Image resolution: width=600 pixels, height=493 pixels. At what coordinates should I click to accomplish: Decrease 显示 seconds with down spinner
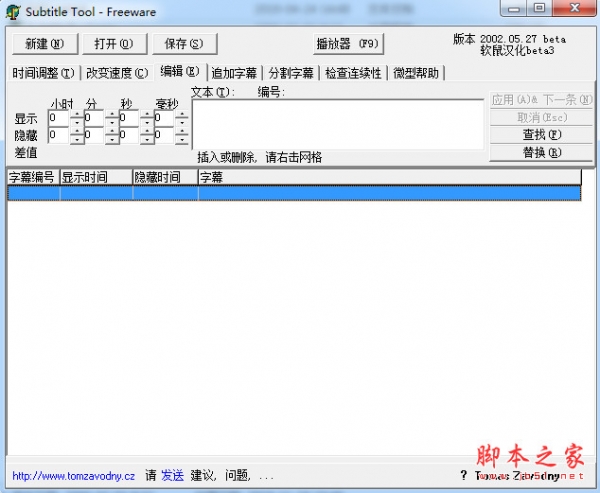pos(147,122)
